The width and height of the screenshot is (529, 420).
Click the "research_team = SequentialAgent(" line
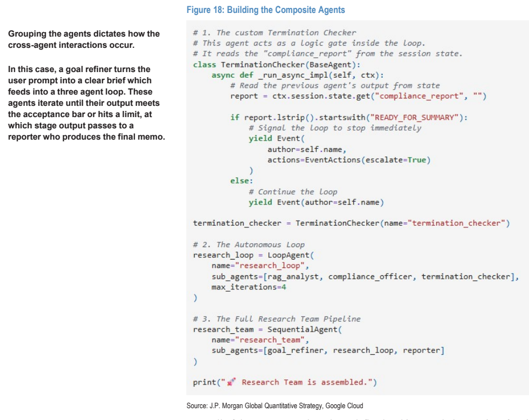pyautogui.click(x=267, y=329)
